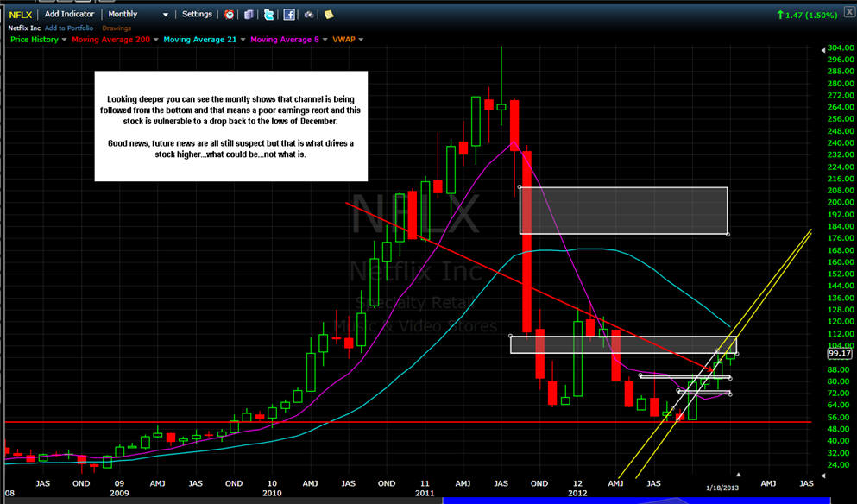Click the 304.00 price axis label
857x504 pixels.
pyautogui.click(x=841, y=47)
